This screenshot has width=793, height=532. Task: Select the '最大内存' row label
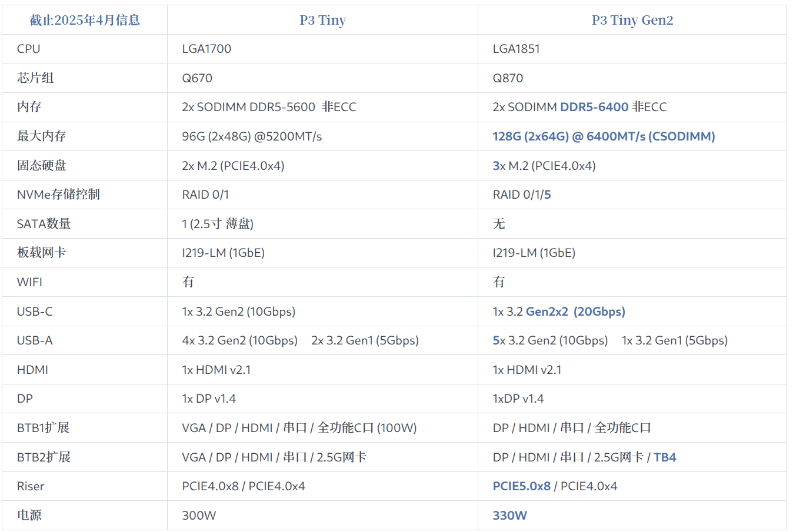[x=41, y=136]
